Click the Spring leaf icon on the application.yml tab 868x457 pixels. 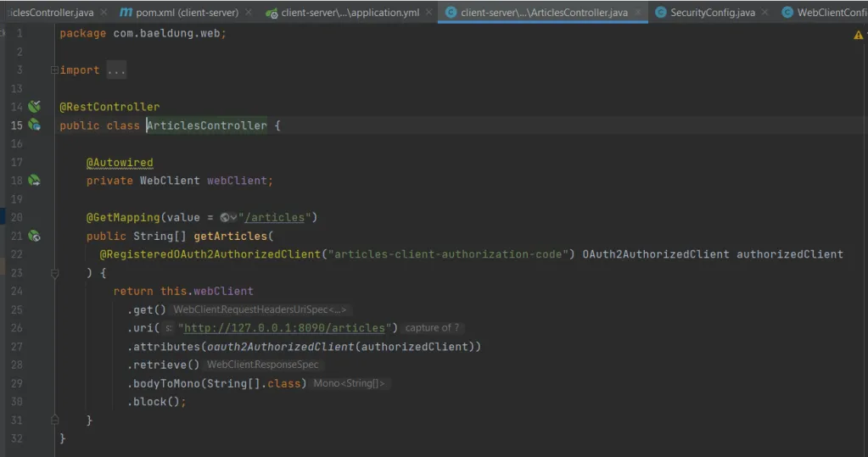[x=272, y=13]
